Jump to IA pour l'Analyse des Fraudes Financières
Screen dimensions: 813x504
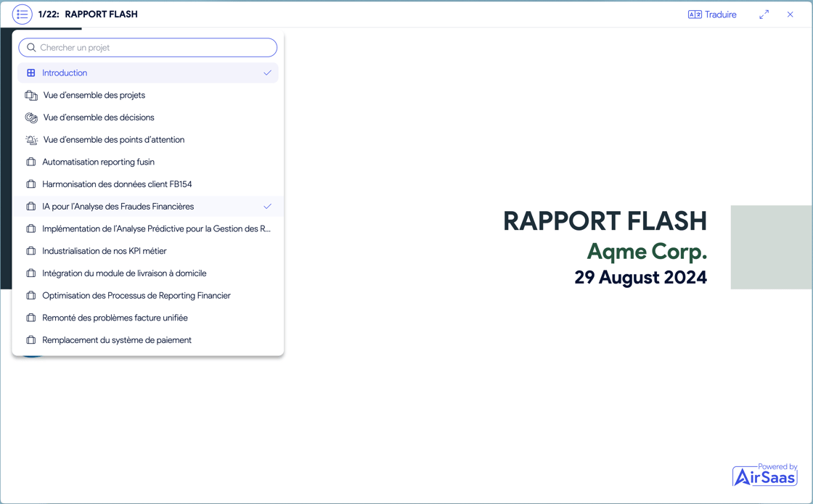(x=148, y=207)
